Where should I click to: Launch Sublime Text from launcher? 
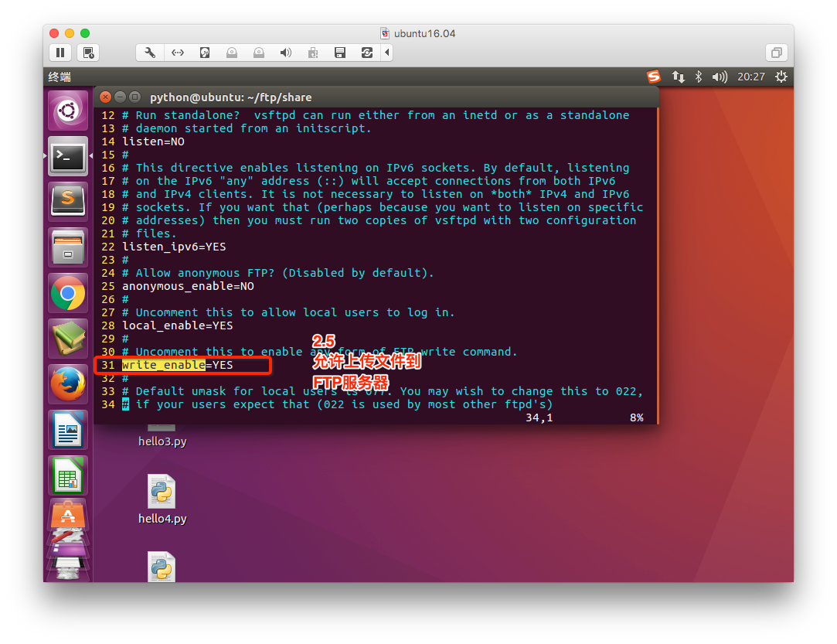[68, 202]
